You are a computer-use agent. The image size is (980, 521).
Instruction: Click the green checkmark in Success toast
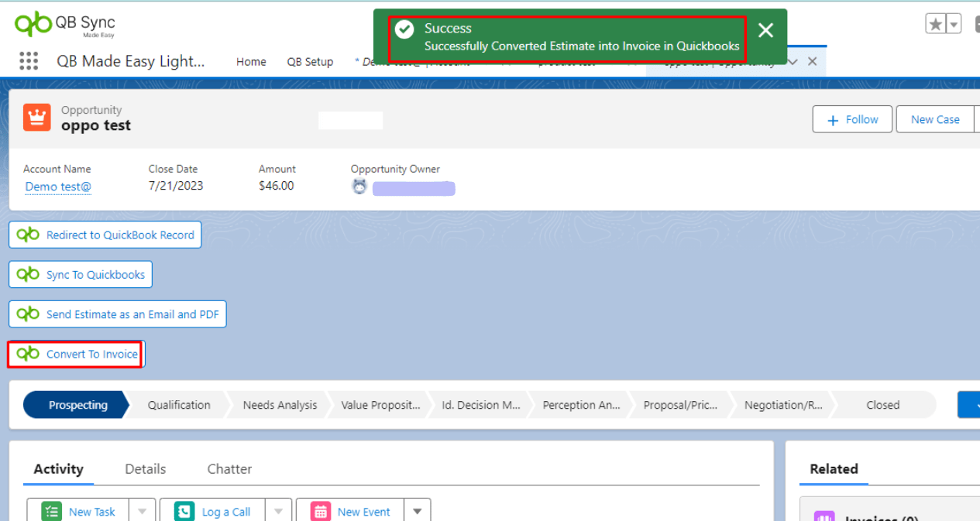pyautogui.click(x=404, y=29)
